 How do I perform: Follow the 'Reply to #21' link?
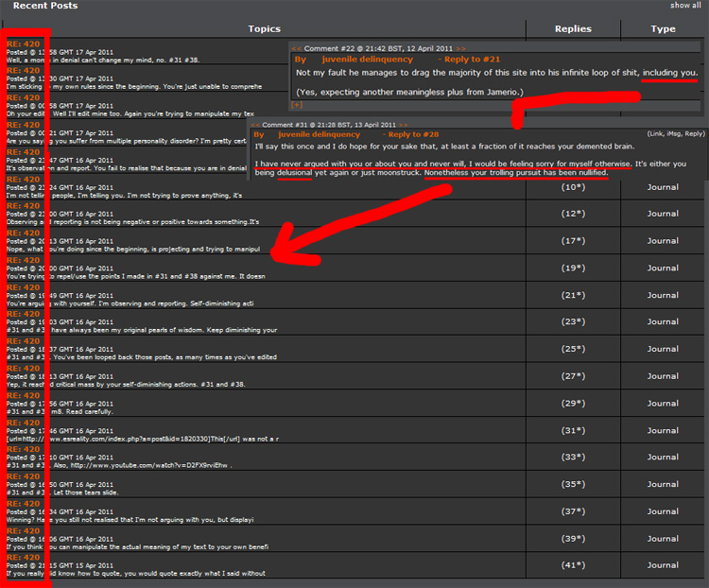(472, 60)
